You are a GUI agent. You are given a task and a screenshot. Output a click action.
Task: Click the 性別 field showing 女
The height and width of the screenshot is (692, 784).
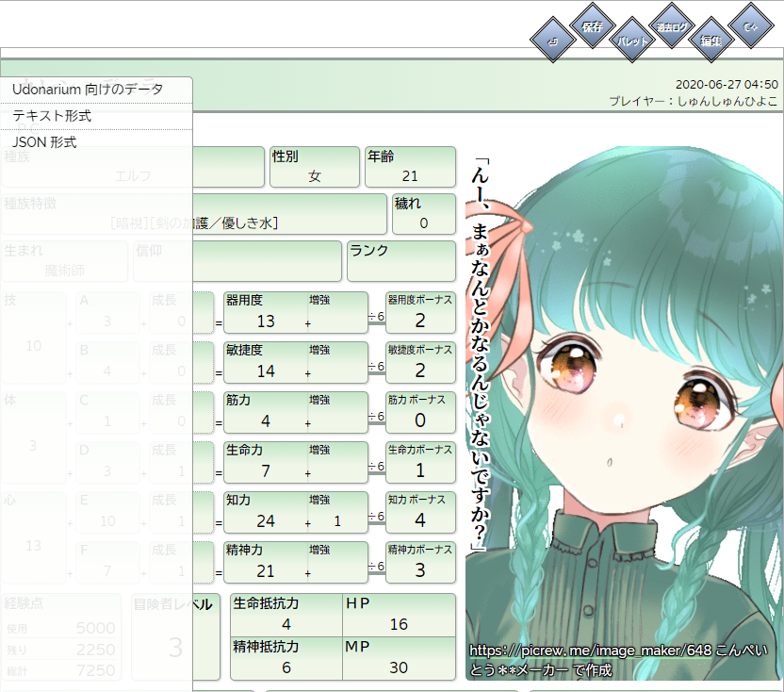coord(315,167)
